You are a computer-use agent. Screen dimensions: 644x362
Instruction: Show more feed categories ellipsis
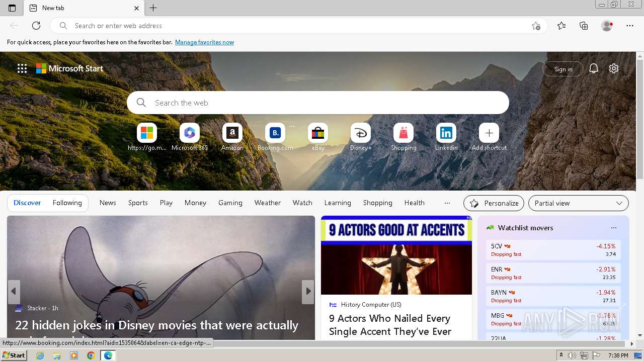447,203
